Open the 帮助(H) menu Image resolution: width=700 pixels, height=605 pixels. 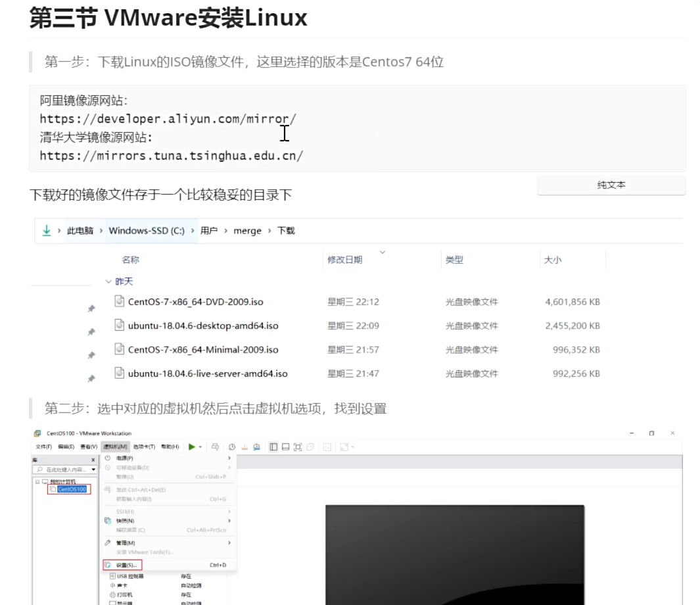click(170, 447)
